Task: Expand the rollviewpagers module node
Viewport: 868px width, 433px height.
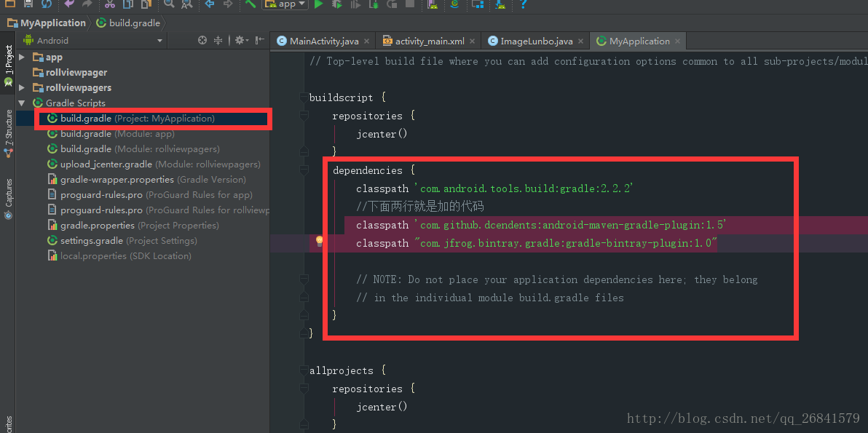Action: [x=22, y=87]
